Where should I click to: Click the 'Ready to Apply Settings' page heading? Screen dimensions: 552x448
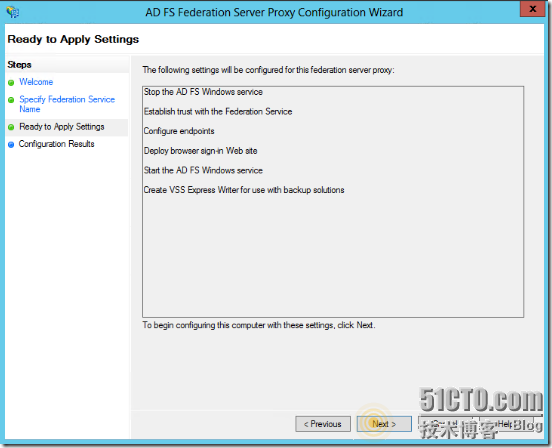73,39
